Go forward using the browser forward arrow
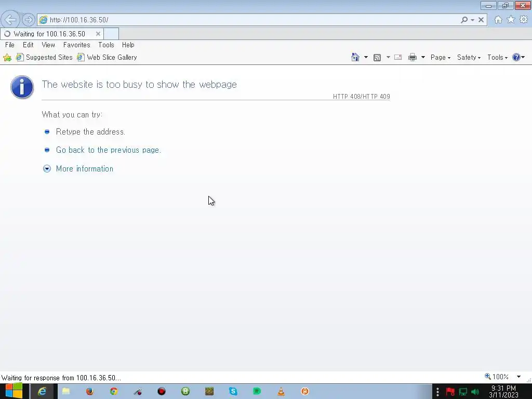The height and width of the screenshot is (399, 532). 29,20
